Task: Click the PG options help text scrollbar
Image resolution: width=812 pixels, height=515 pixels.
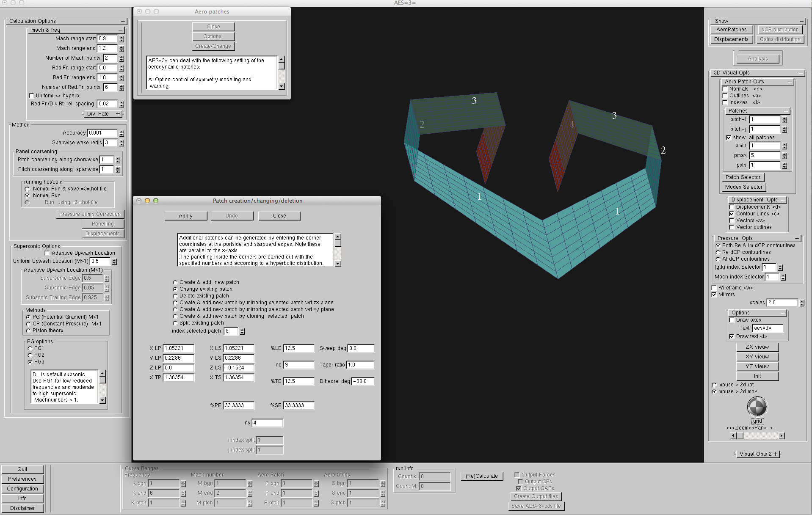Action: click(x=102, y=387)
